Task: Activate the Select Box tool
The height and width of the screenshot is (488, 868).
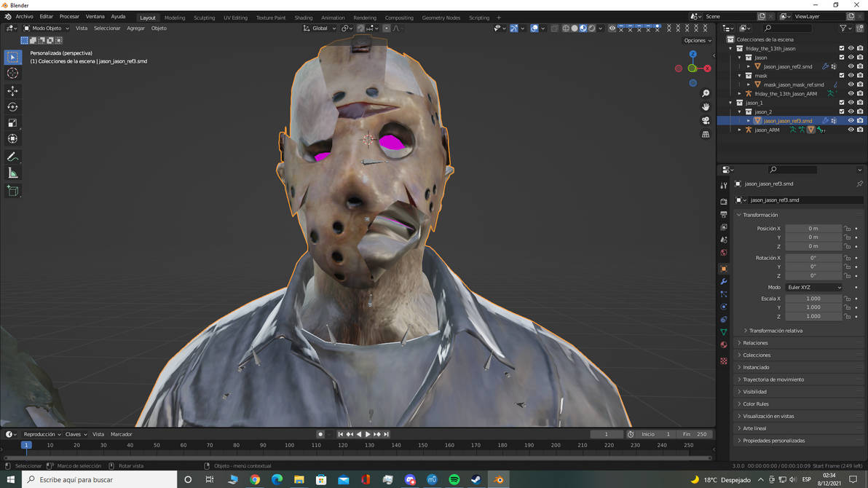Action: point(12,57)
